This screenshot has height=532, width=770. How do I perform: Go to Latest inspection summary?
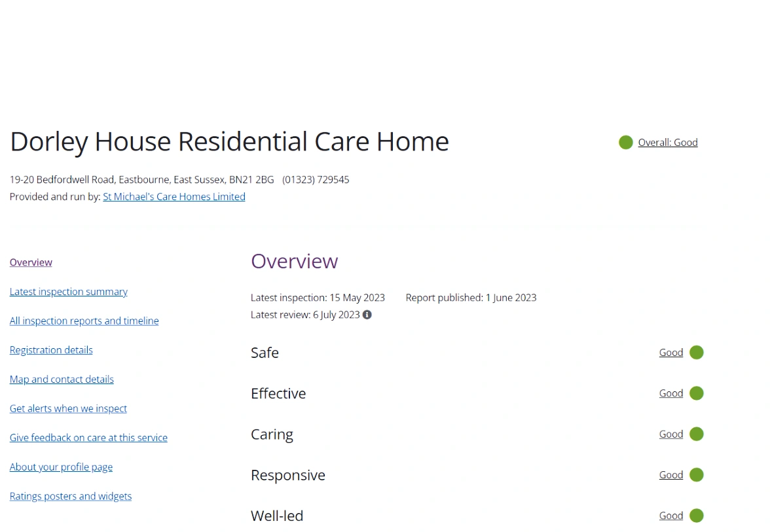tap(69, 292)
